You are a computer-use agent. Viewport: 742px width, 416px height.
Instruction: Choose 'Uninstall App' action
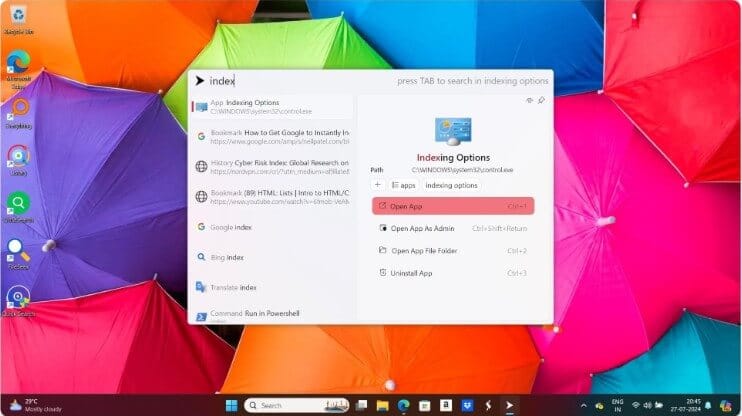click(x=453, y=273)
